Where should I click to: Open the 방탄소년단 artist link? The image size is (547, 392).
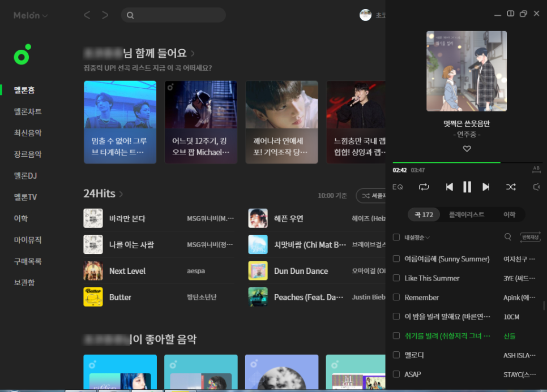click(x=202, y=297)
